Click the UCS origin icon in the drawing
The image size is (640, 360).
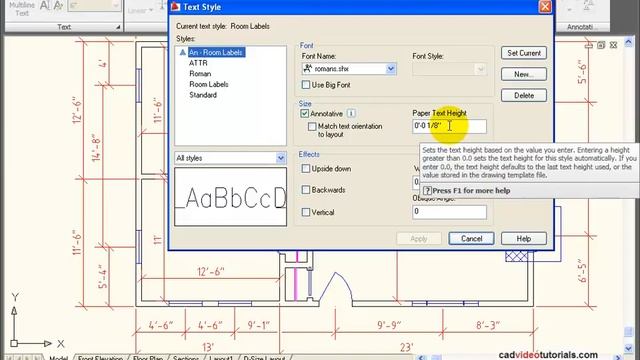pyautogui.click(x=14, y=343)
